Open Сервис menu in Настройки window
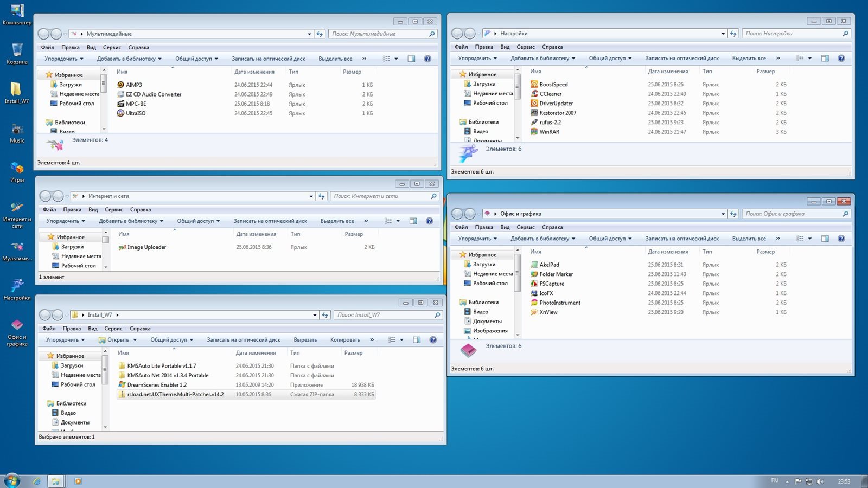The height and width of the screenshot is (488, 868). pos(525,47)
